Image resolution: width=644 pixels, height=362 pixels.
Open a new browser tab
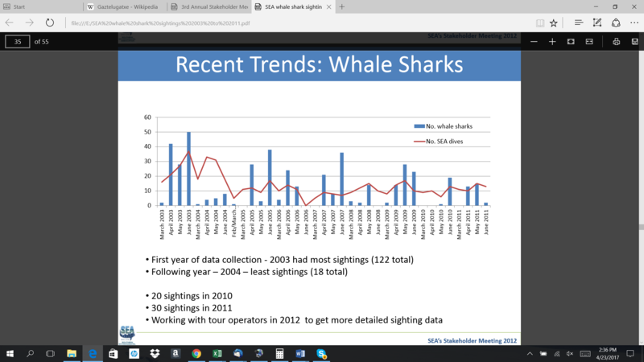[342, 6]
